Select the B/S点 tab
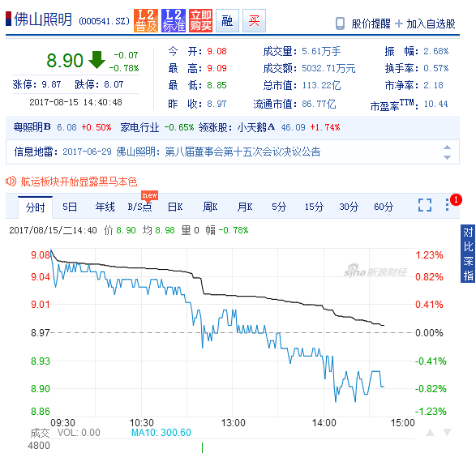The width and height of the screenshot is (476, 453). [x=139, y=207]
